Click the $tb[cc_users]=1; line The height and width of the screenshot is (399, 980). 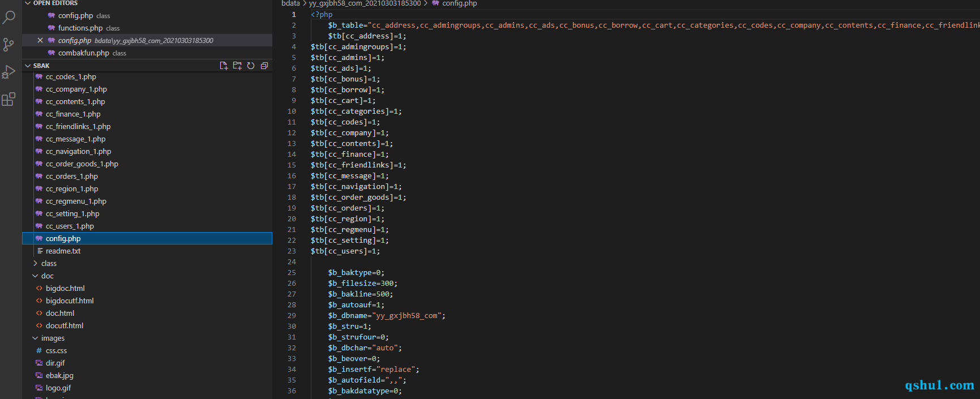[345, 251]
